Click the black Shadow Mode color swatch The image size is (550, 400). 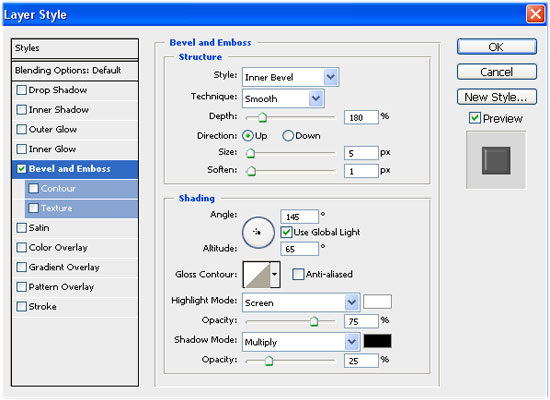(377, 341)
